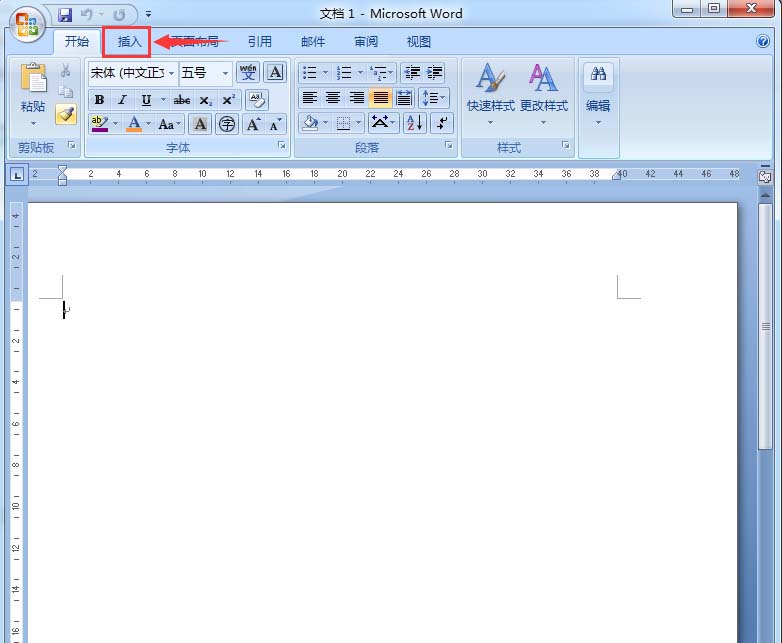The width and height of the screenshot is (782, 643).
Task: Align text right
Action: point(357,98)
